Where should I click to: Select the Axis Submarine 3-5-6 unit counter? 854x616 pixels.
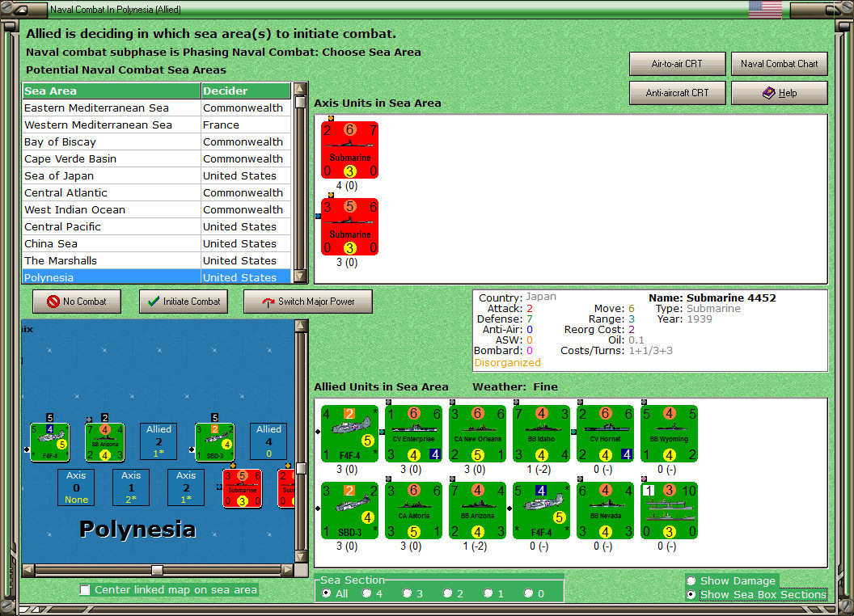[x=349, y=226]
